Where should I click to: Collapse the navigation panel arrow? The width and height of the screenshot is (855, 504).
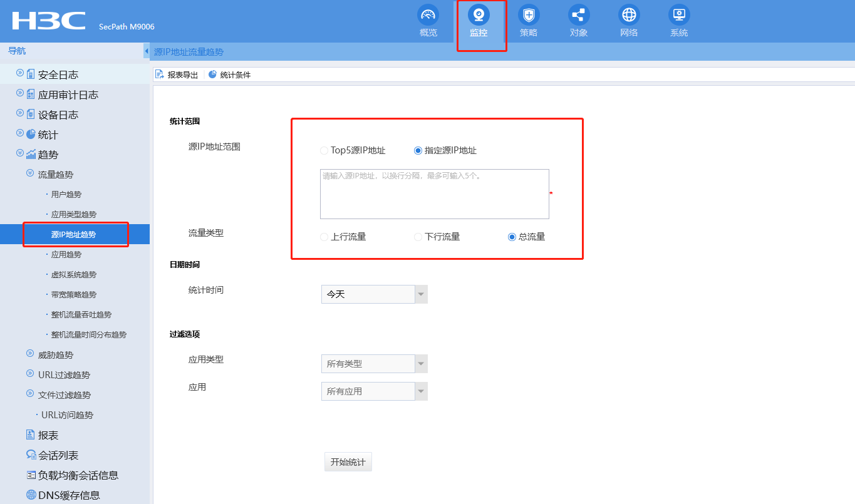146,51
